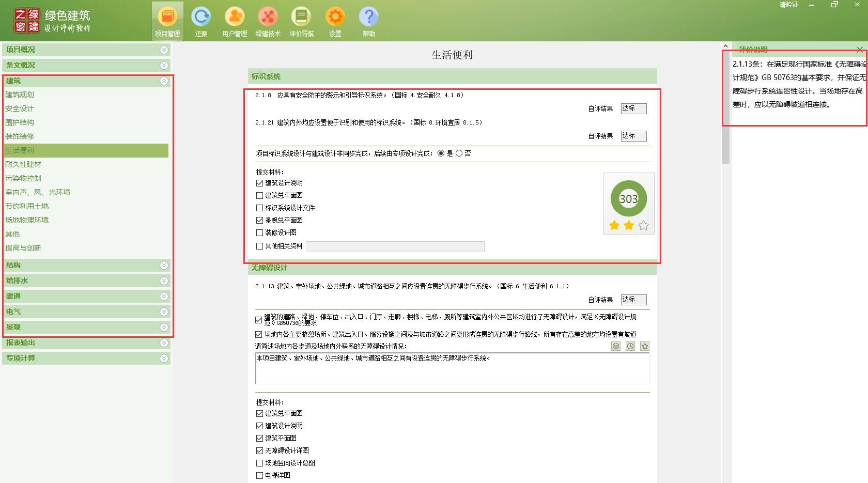The image size is (868, 483).
Task: Click the empty third rating star
Action: 643,225
